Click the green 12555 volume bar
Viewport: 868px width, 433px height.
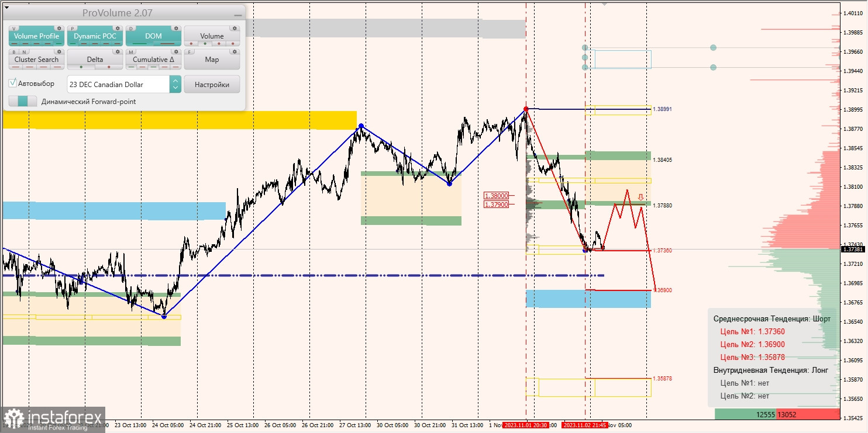746,414
